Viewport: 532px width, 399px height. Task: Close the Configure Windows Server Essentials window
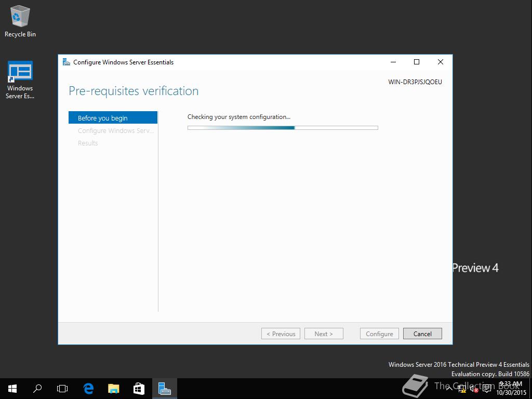coord(441,62)
